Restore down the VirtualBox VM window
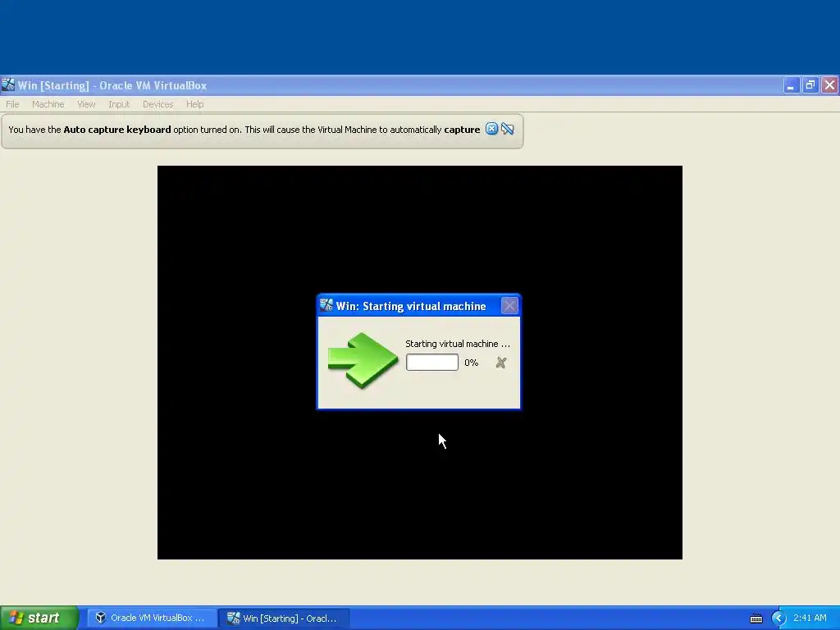 click(810, 85)
